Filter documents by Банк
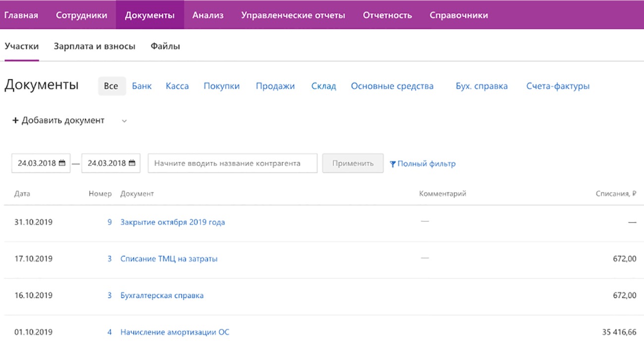The width and height of the screenshot is (644, 362). (x=142, y=86)
